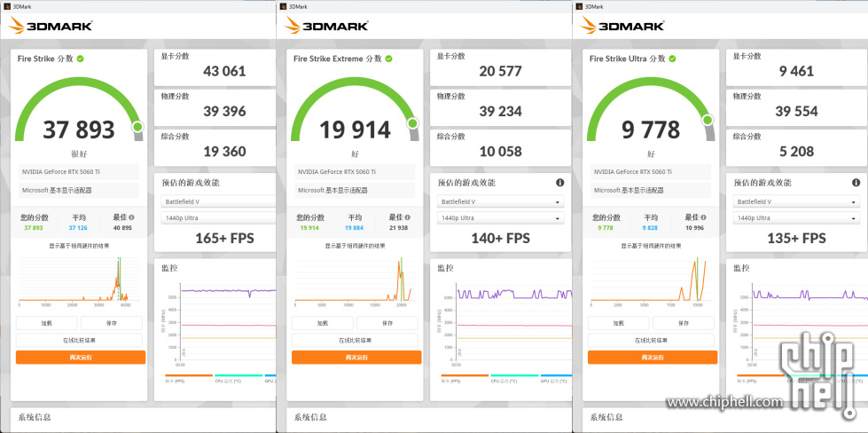Click the large 37 893 gauge score
This screenshot has height=433, width=868.
click(x=79, y=130)
